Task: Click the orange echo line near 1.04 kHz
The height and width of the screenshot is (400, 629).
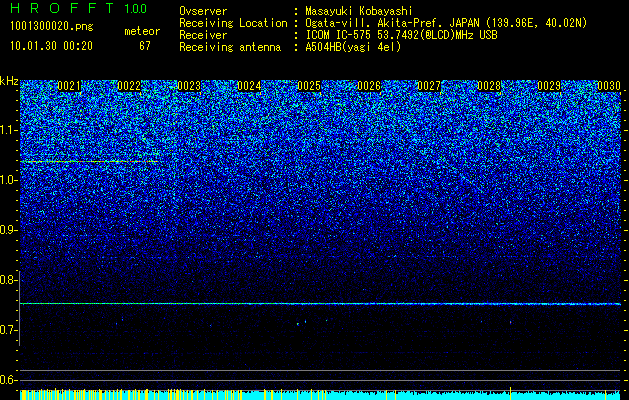Action: click(90, 161)
